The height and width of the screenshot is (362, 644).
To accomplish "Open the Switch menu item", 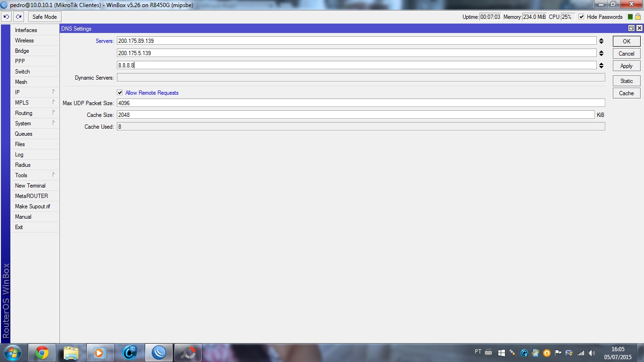I will tap(35, 72).
